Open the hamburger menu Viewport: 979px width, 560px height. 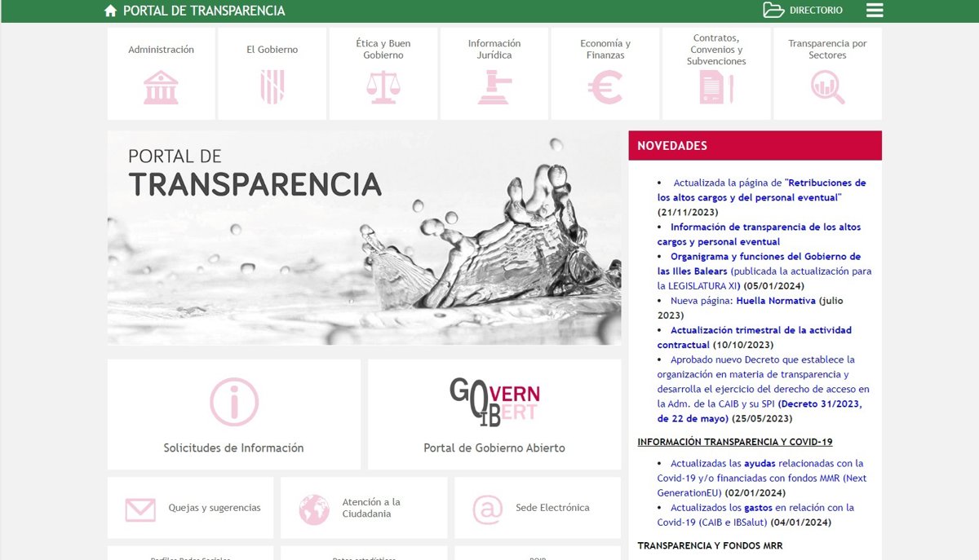click(875, 11)
